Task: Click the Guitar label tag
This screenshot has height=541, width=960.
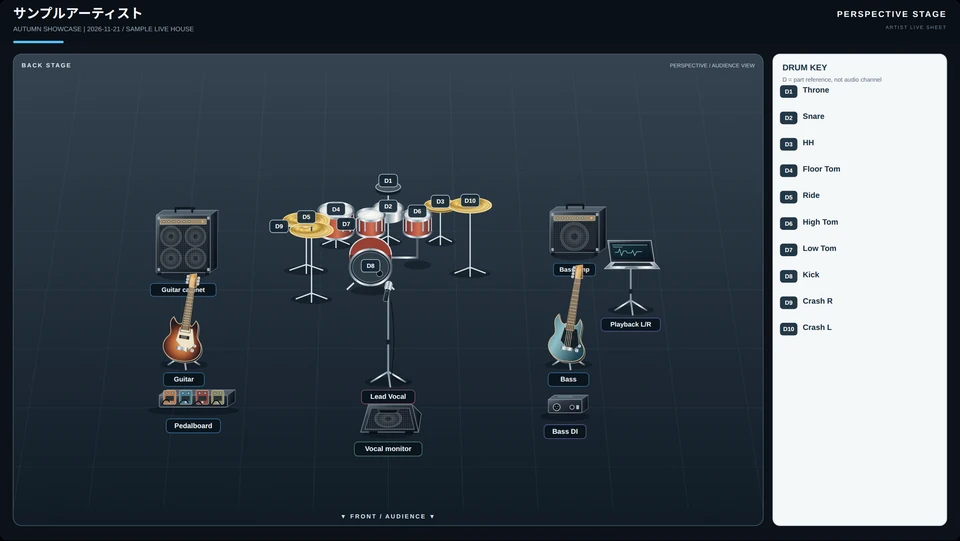Action: pos(184,379)
